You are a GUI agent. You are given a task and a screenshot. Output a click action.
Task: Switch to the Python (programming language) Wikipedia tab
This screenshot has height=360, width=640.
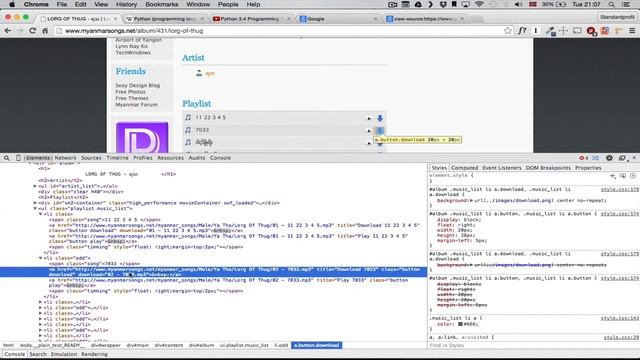(164, 19)
